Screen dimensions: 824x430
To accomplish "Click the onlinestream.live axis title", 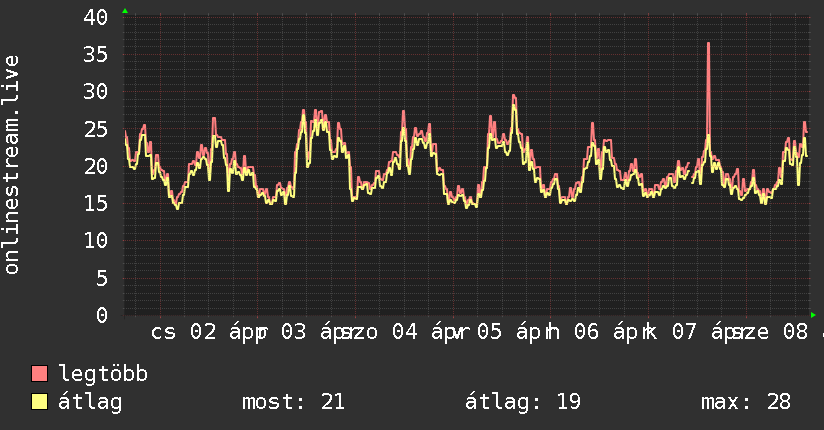I will pyautogui.click(x=11, y=165).
